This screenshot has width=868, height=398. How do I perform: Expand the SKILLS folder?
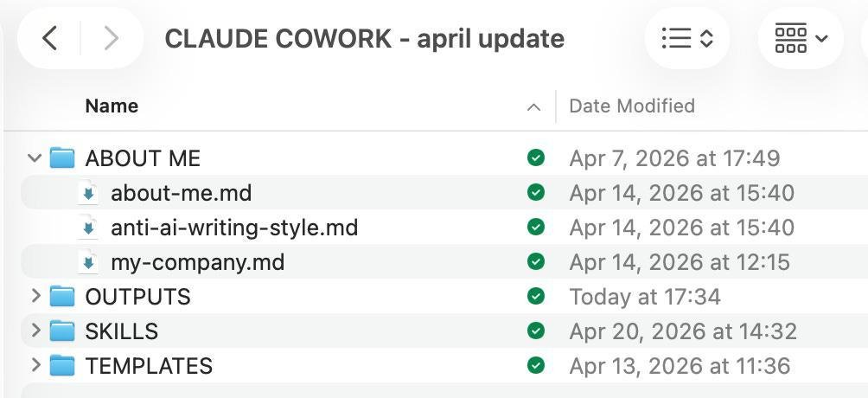[x=36, y=331]
